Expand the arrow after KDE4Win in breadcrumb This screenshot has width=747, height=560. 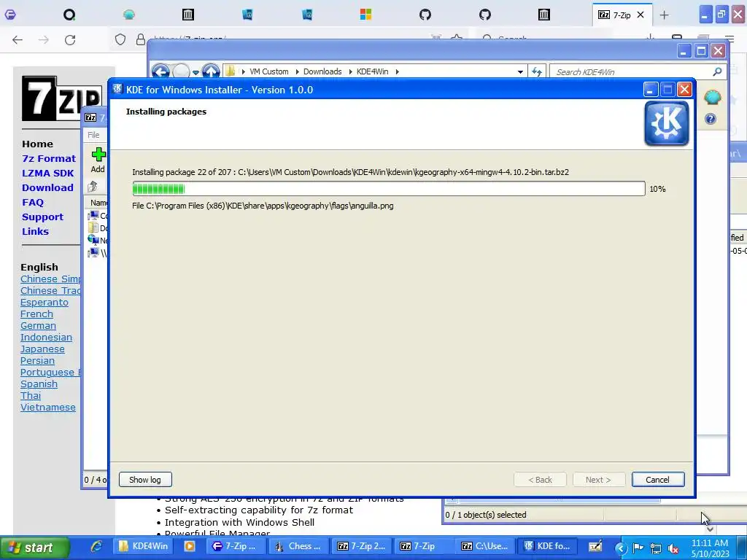pyautogui.click(x=397, y=72)
